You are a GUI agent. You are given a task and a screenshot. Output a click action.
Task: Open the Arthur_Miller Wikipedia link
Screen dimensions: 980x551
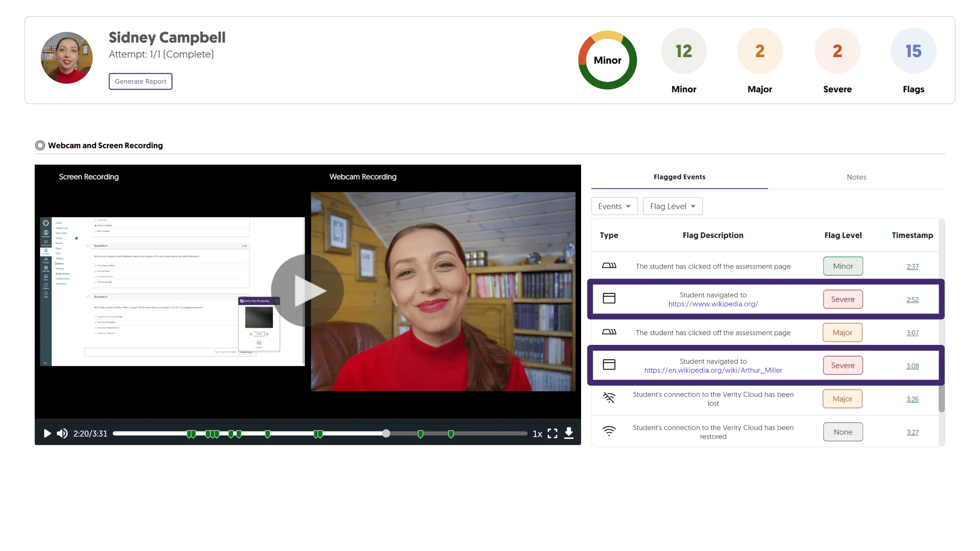[713, 370]
